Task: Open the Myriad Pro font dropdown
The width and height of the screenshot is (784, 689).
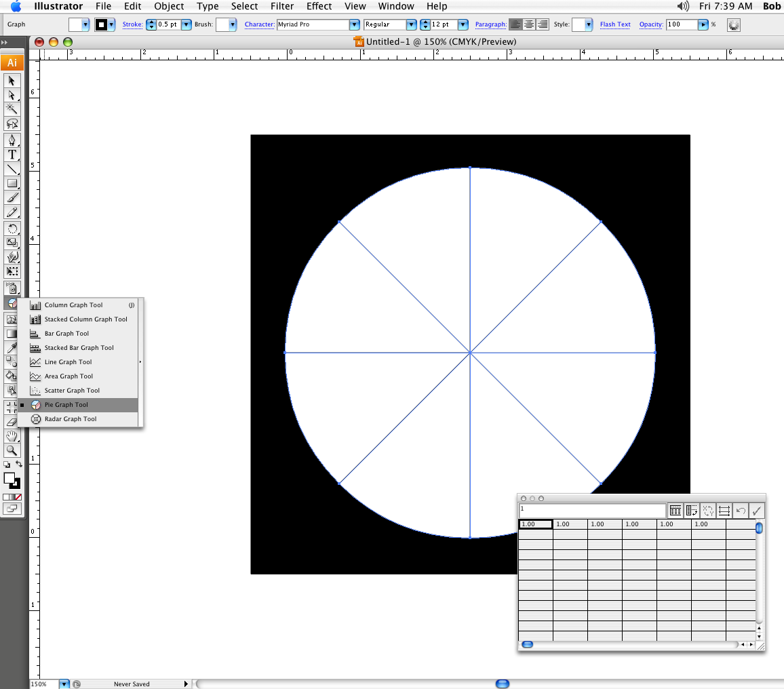Action: click(354, 24)
